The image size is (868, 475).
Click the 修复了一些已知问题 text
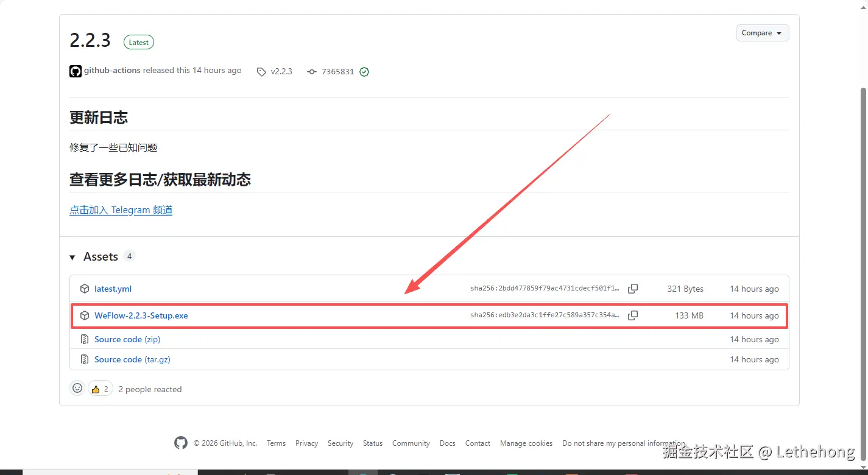click(x=113, y=147)
